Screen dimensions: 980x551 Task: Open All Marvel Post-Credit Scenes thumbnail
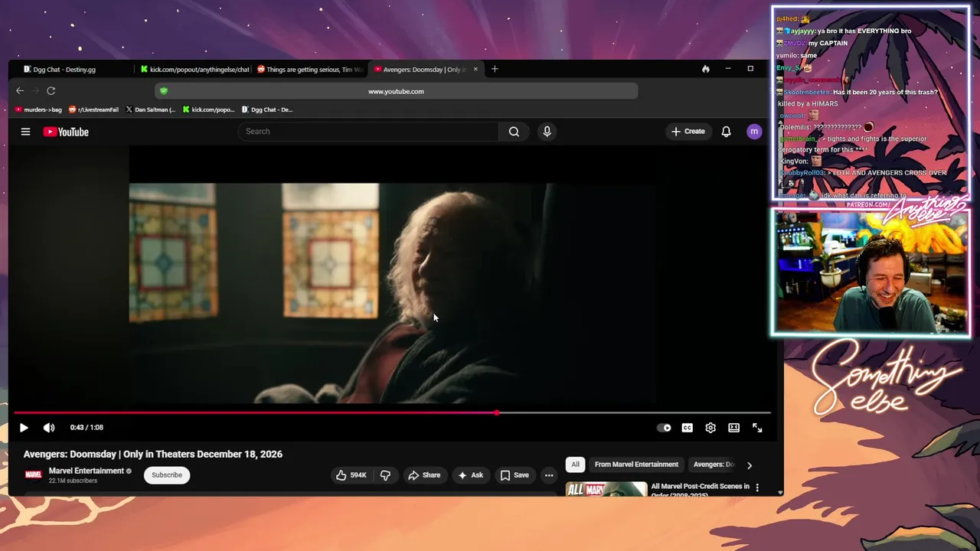pos(606,488)
